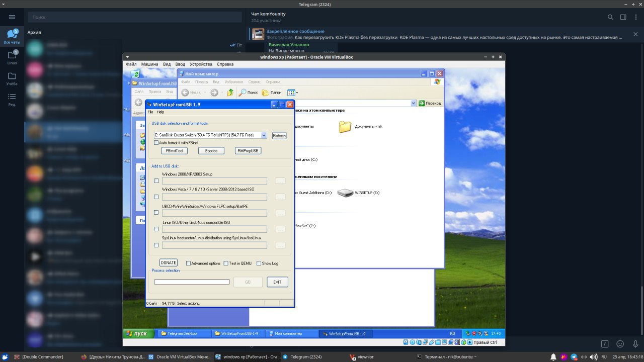Click the EXIT button in WinSetupFromUSB
Image resolution: width=644 pixels, height=362 pixels.
(277, 282)
